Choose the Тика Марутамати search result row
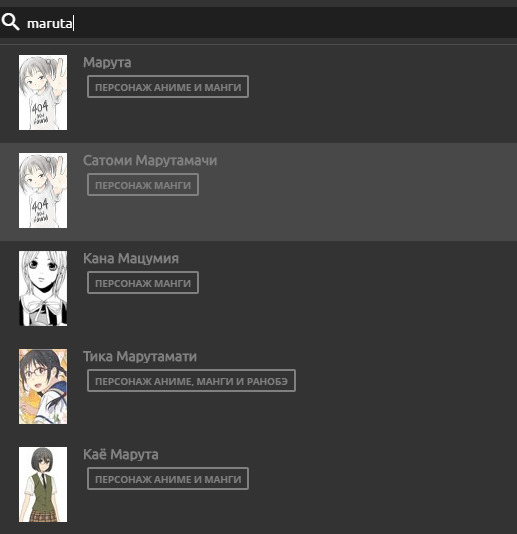Viewport: 517px width, 534px height. [x=258, y=388]
